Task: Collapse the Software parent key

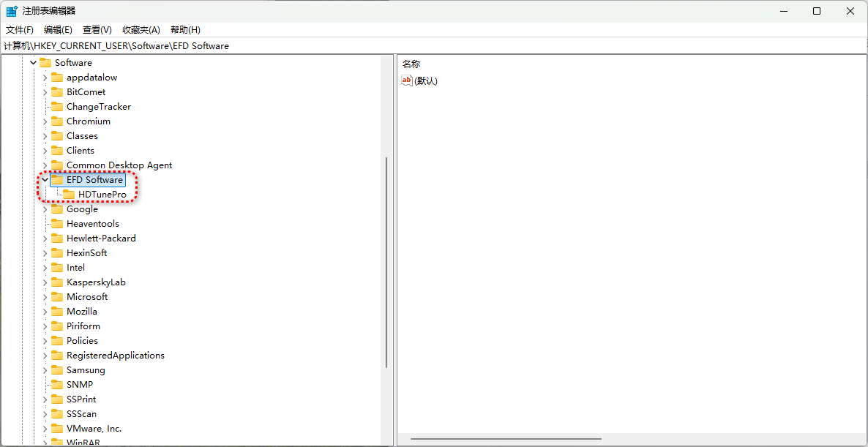Action: [x=33, y=63]
